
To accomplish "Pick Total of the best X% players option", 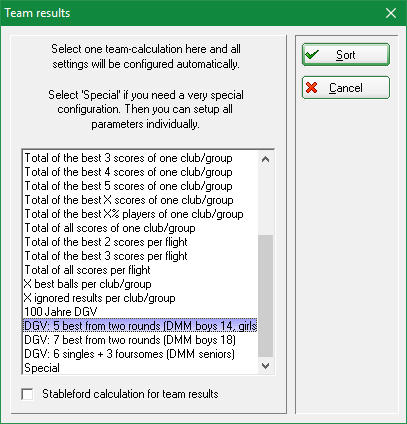I will pos(140,214).
